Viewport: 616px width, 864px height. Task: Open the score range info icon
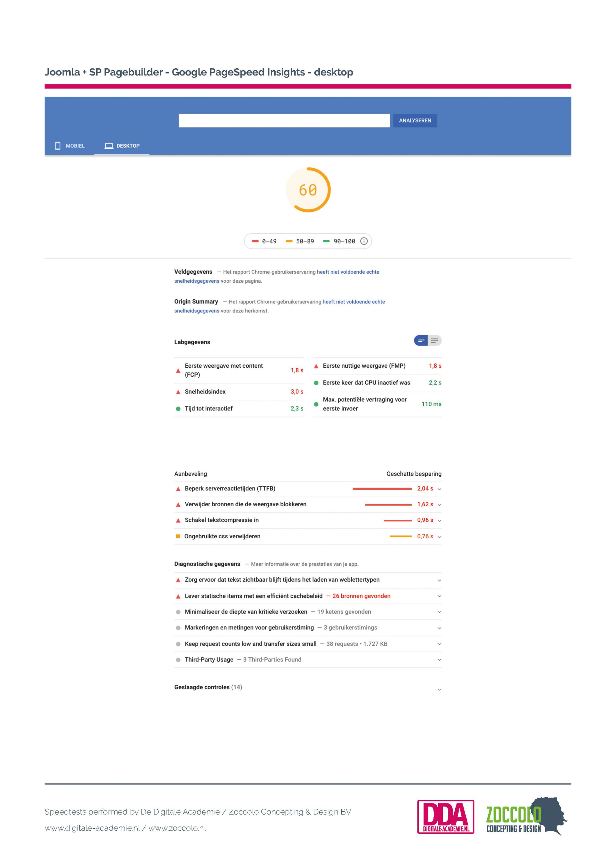364,241
